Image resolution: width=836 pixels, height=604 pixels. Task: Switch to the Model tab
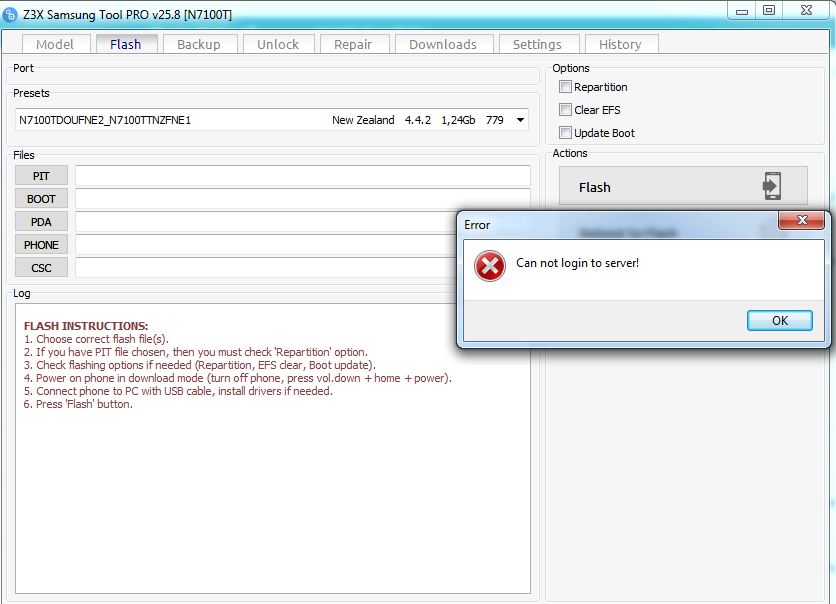pos(55,44)
